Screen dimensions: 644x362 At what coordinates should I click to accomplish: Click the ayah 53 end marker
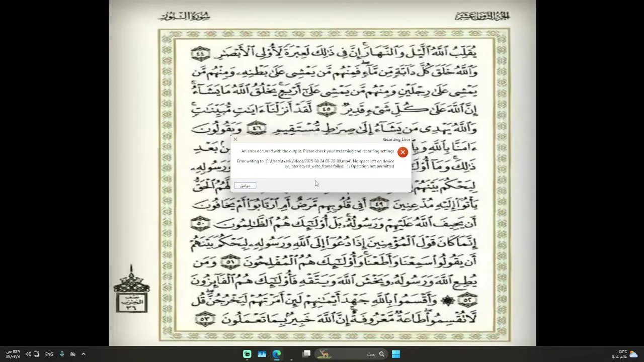coord(205,319)
